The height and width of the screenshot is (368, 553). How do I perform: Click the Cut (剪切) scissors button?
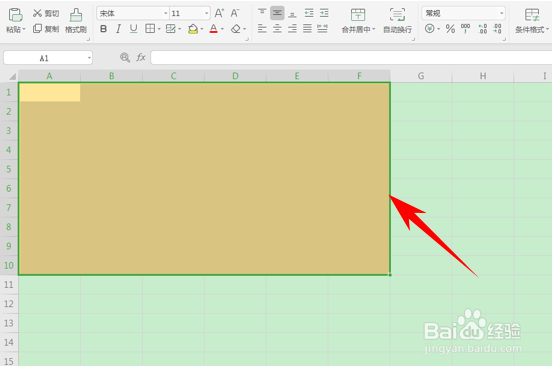pyautogui.click(x=46, y=13)
